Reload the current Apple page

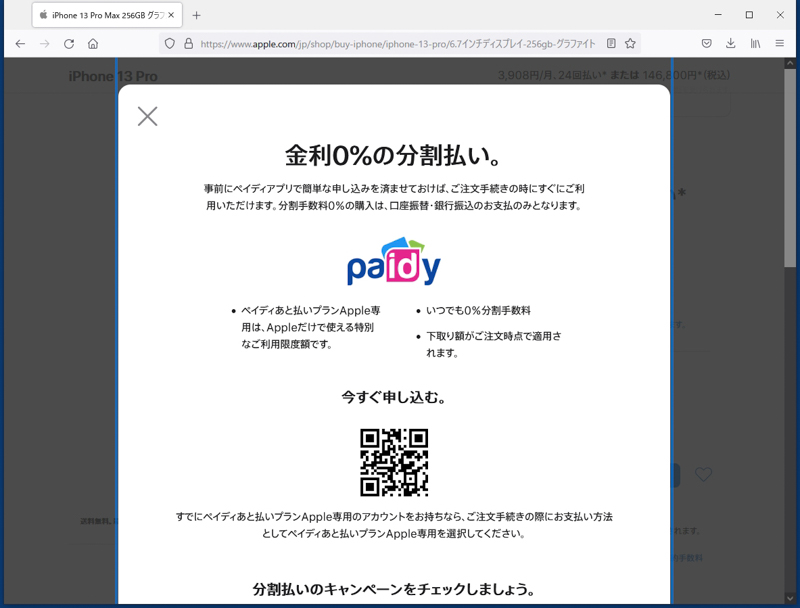click(x=68, y=44)
